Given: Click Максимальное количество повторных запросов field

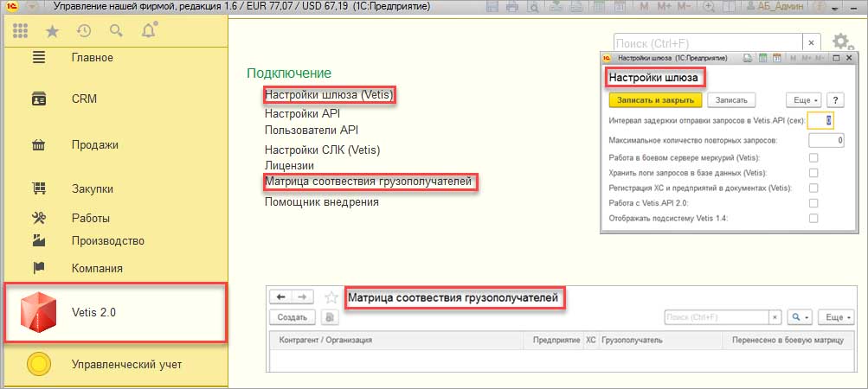Looking at the screenshot, I should tap(826, 141).
